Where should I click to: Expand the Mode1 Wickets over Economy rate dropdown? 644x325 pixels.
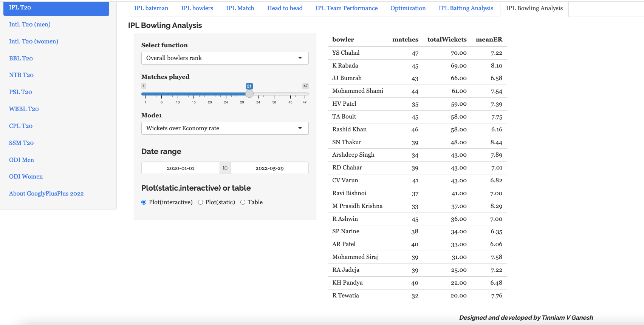[224, 128]
